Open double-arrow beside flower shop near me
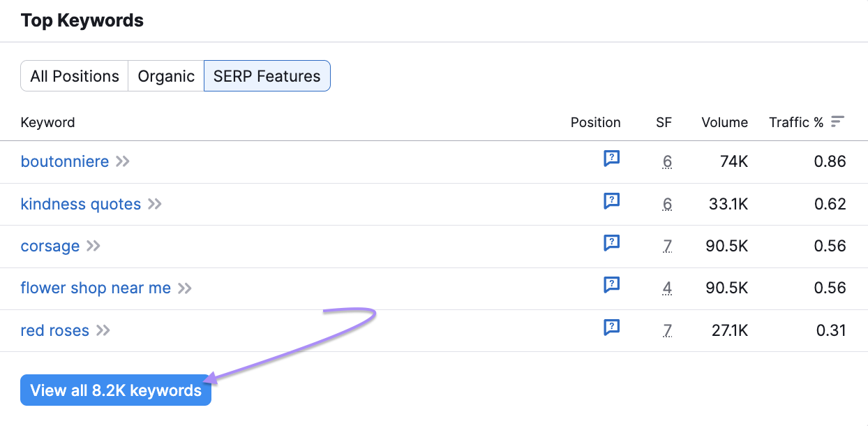Image resolution: width=868 pixels, height=426 pixels. [184, 288]
